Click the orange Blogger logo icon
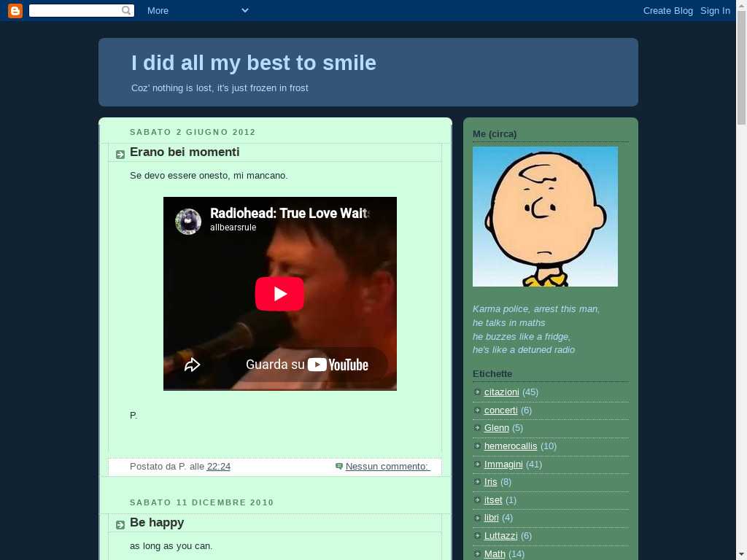Viewport: 747px width, 560px height. (x=15, y=10)
